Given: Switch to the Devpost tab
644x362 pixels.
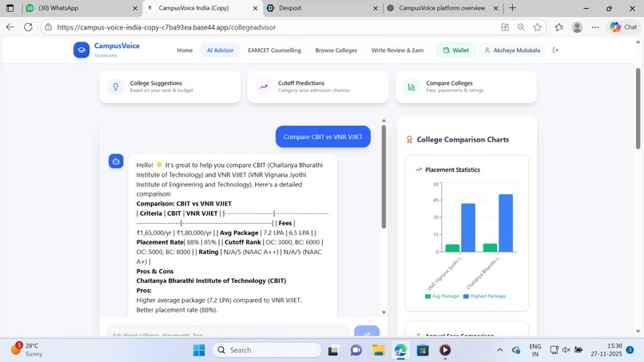Looking at the screenshot, I should pyautogui.click(x=323, y=8).
